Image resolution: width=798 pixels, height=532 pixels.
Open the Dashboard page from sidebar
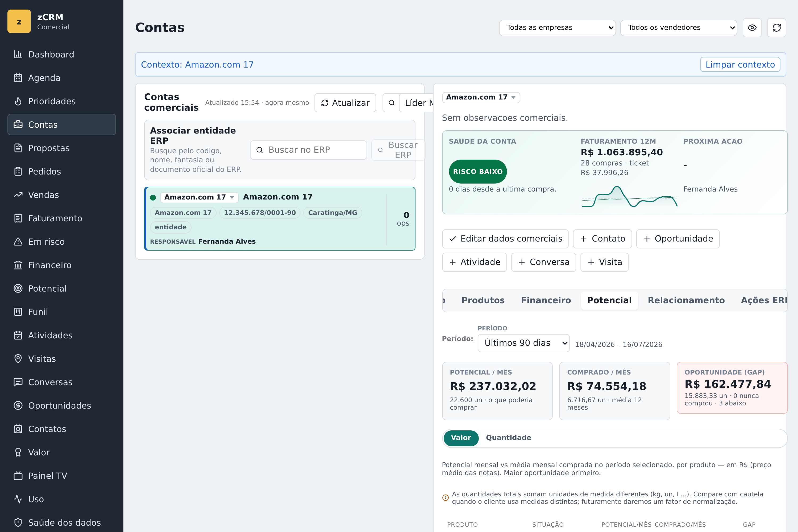(x=61, y=54)
